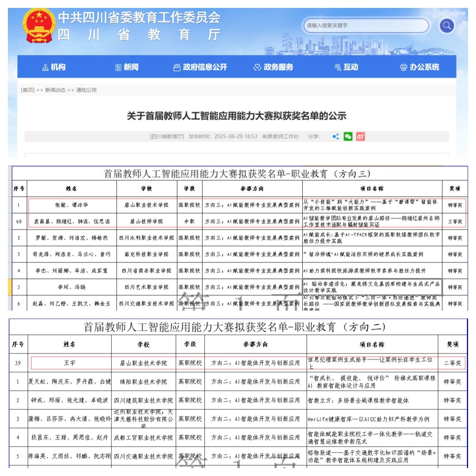This screenshot has height=476, width=476.
Task: Share the article via WeChat icon
Action: (x=348, y=136)
